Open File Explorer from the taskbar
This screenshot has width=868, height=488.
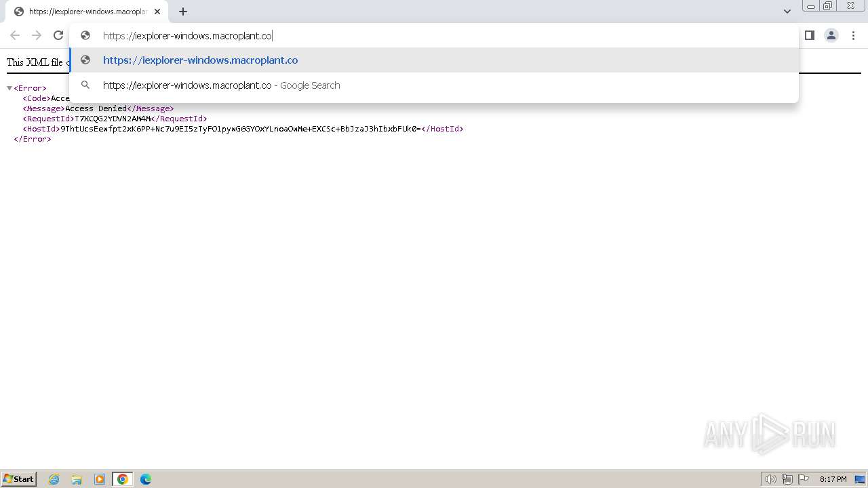coord(77,479)
